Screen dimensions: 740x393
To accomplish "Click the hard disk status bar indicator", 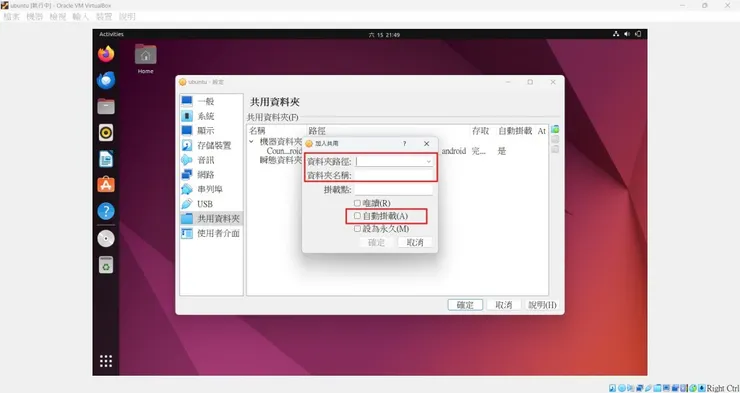I will [x=613, y=388].
